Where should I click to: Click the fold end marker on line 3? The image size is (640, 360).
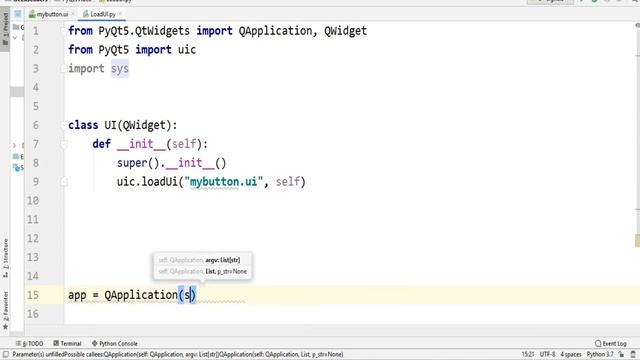(64, 69)
